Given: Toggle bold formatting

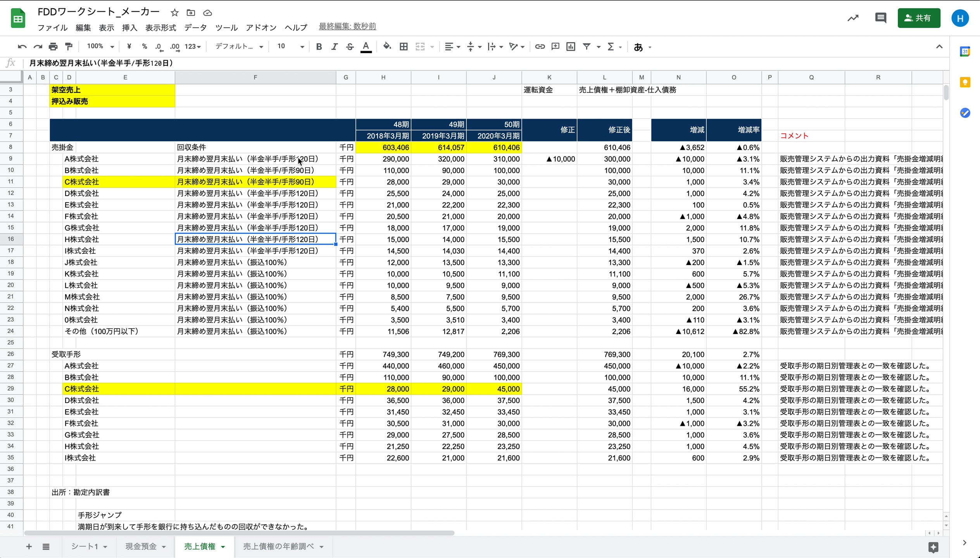Looking at the screenshot, I should (319, 46).
